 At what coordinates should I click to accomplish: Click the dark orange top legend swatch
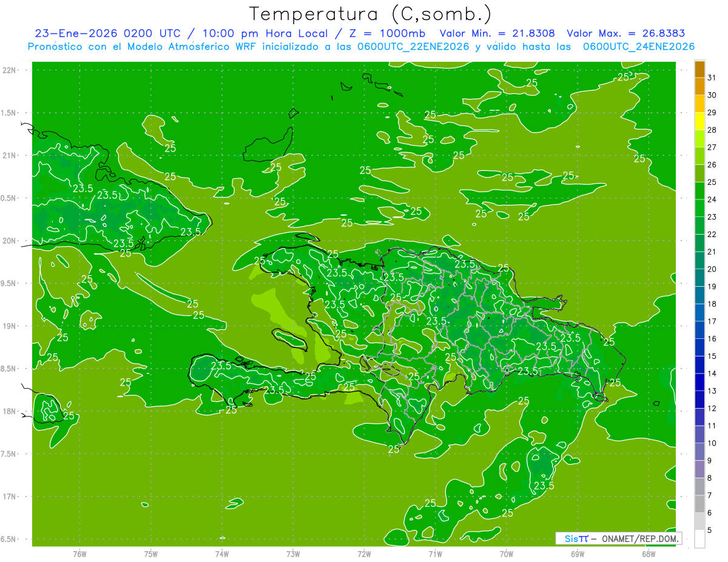point(699,69)
